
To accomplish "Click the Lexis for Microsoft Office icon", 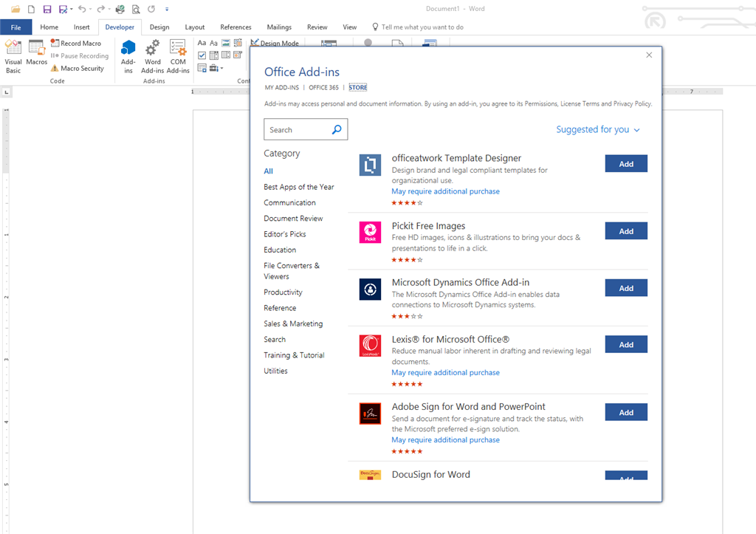I will coord(370,346).
